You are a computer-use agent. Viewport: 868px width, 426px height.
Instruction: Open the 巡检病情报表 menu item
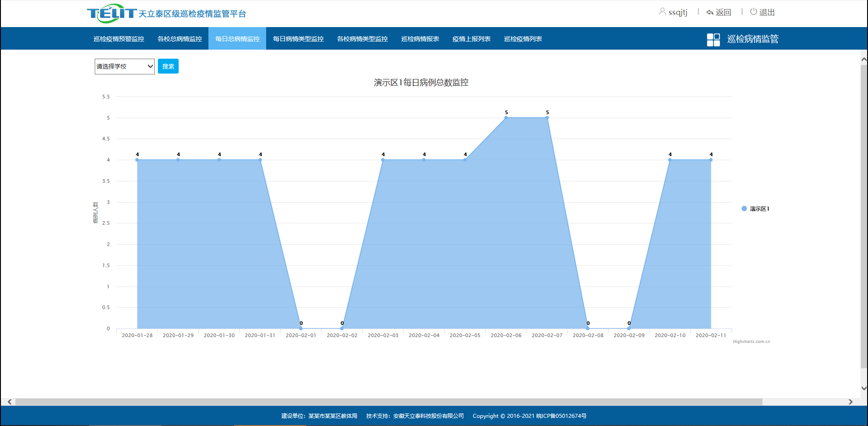pyautogui.click(x=420, y=39)
